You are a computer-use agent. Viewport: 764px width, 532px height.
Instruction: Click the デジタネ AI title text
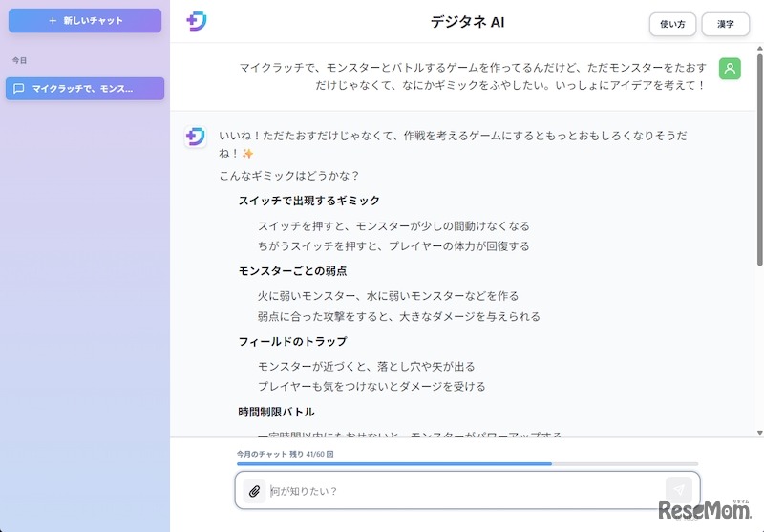point(467,22)
